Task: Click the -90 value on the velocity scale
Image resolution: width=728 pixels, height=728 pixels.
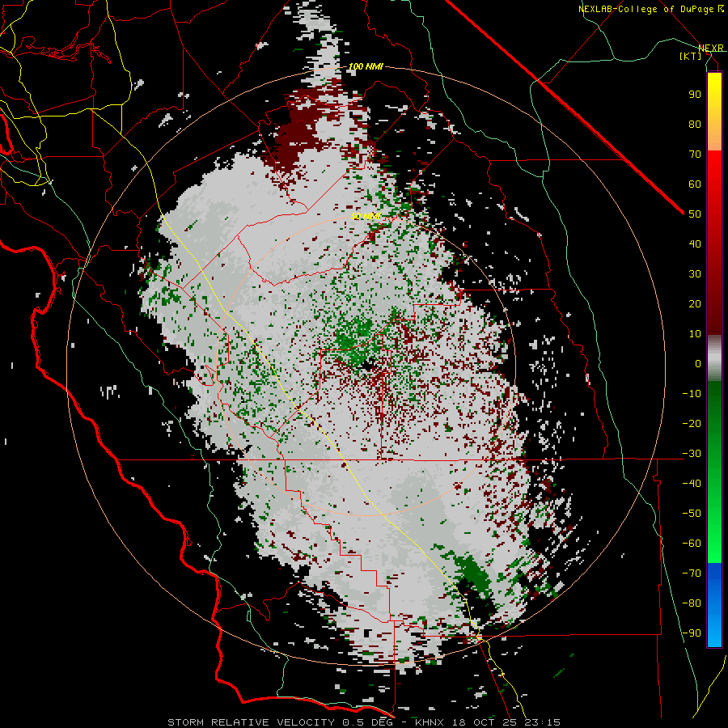Action: [692, 633]
